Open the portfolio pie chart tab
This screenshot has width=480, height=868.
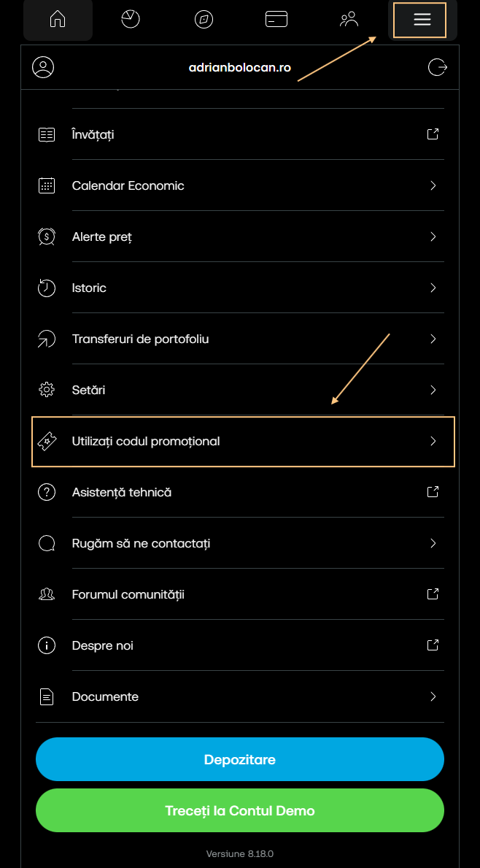[x=131, y=20]
